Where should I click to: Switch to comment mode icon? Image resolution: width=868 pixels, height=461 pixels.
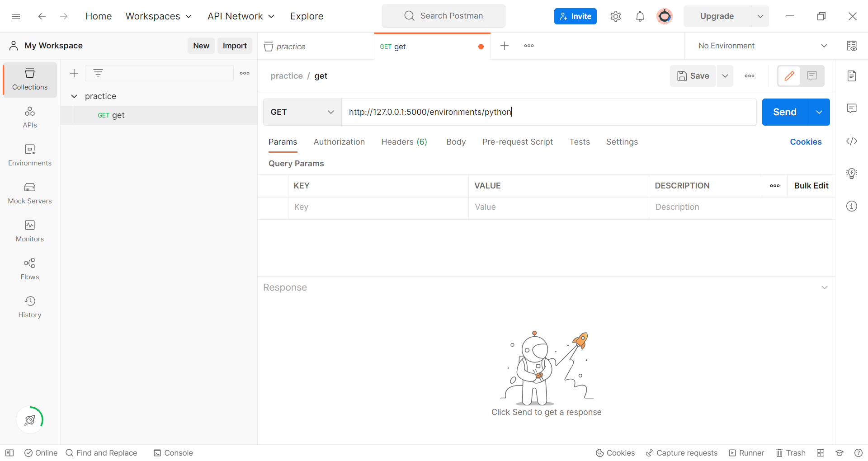(x=812, y=76)
